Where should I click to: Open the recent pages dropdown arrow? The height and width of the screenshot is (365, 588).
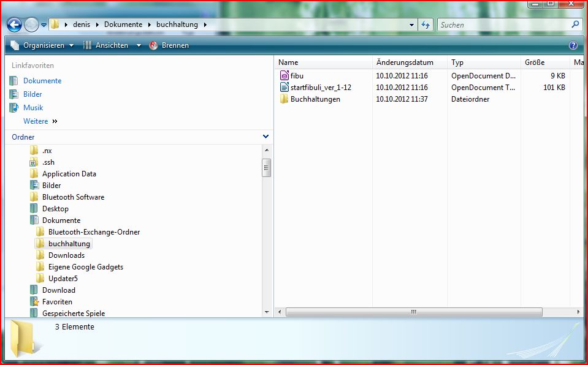coord(44,25)
